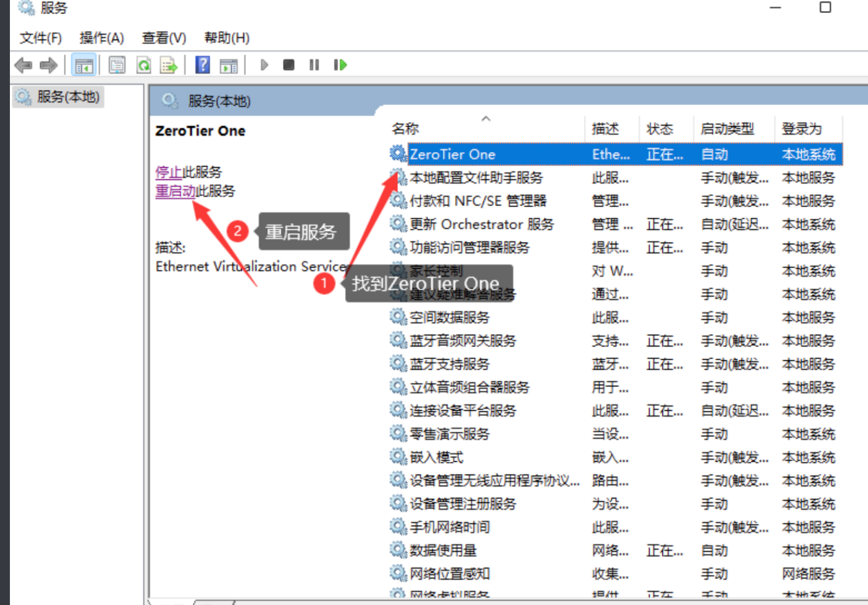
Task: Click the Forward arrow toolbar icon
Action: click(x=48, y=65)
